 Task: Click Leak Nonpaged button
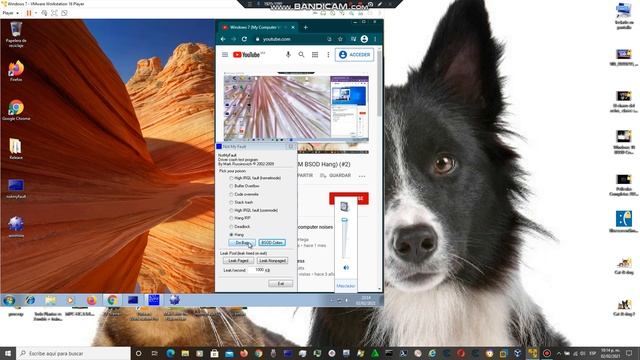coord(272,260)
